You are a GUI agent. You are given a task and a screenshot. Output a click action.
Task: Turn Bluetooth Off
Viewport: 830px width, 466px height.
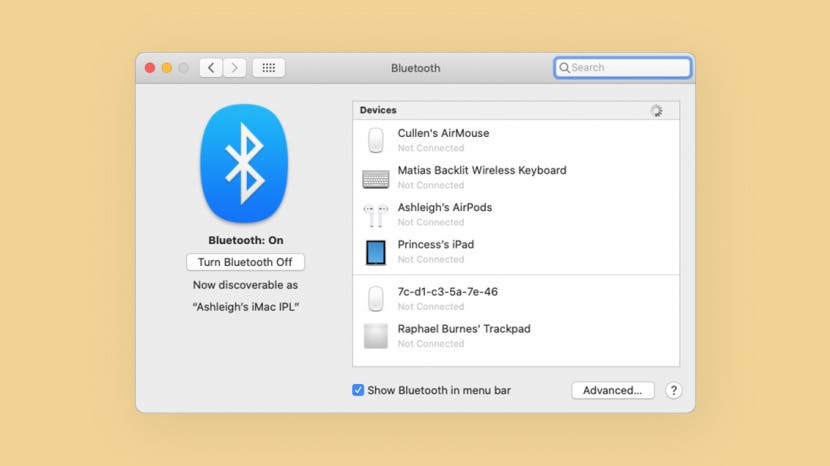245,262
